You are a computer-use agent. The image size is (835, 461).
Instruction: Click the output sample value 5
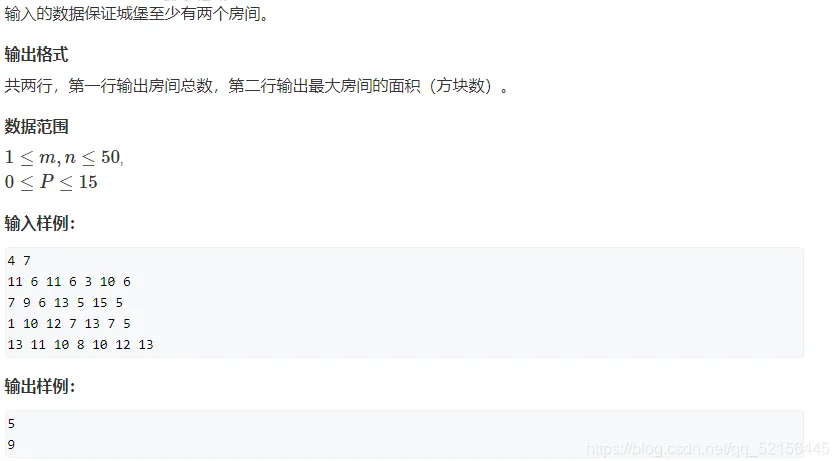click(x=11, y=424)
